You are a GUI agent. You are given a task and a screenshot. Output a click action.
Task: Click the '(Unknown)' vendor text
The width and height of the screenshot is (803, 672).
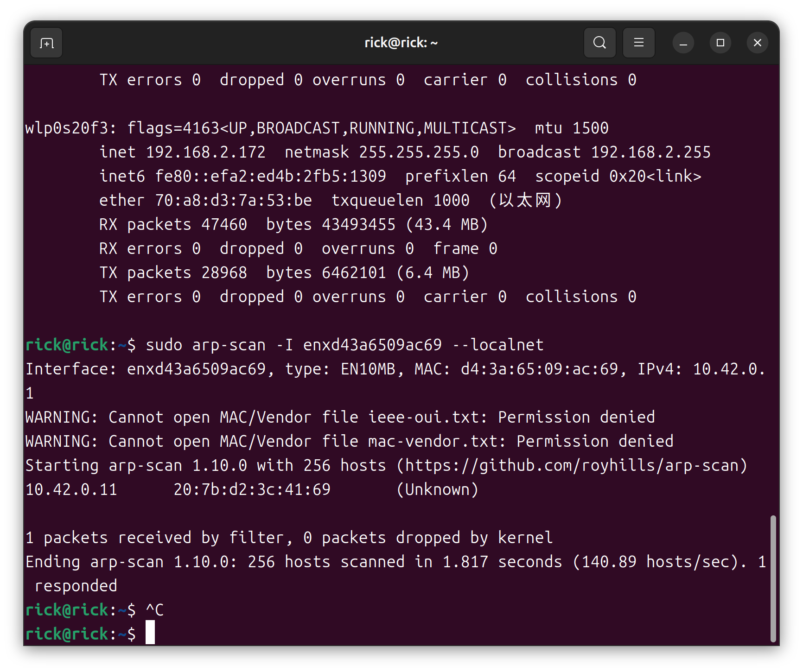(437, 489)
